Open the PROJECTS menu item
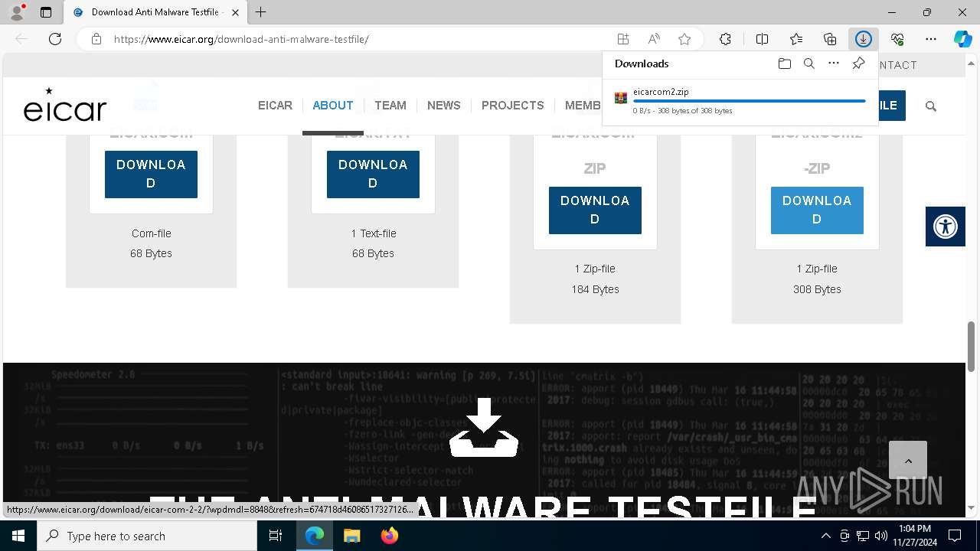 pos(513,106)
